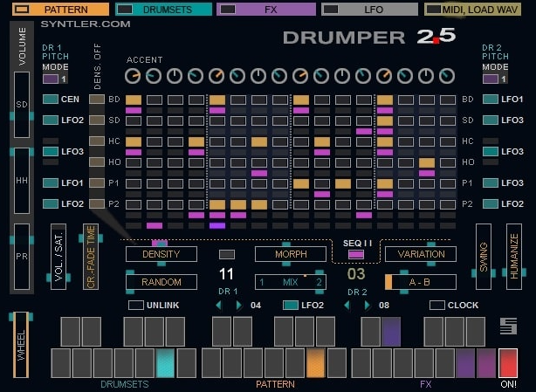This screenshot has width=536, height=392.
Task: Toggle P2 row step 5
Action: [217, 204]
